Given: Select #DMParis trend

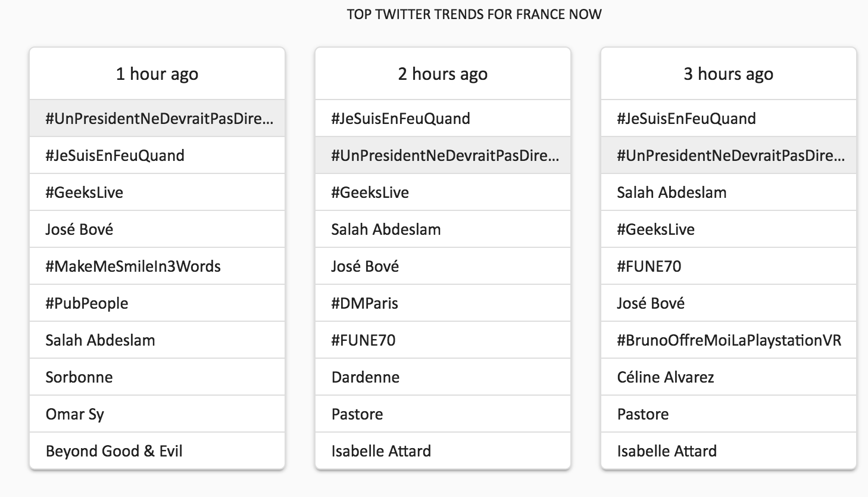Looking at the screenshot, I should [365, 303].
